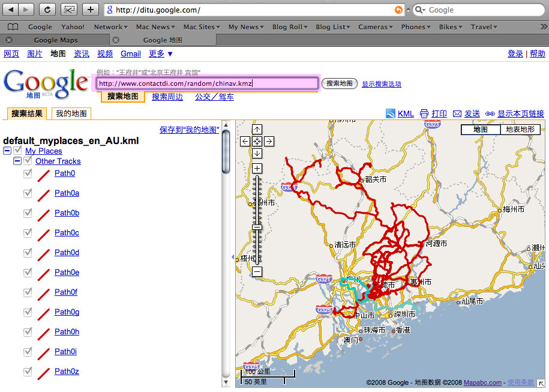Open the 登录 sign-in link
The height and width of the screenshot is (392, 549).
515,53
